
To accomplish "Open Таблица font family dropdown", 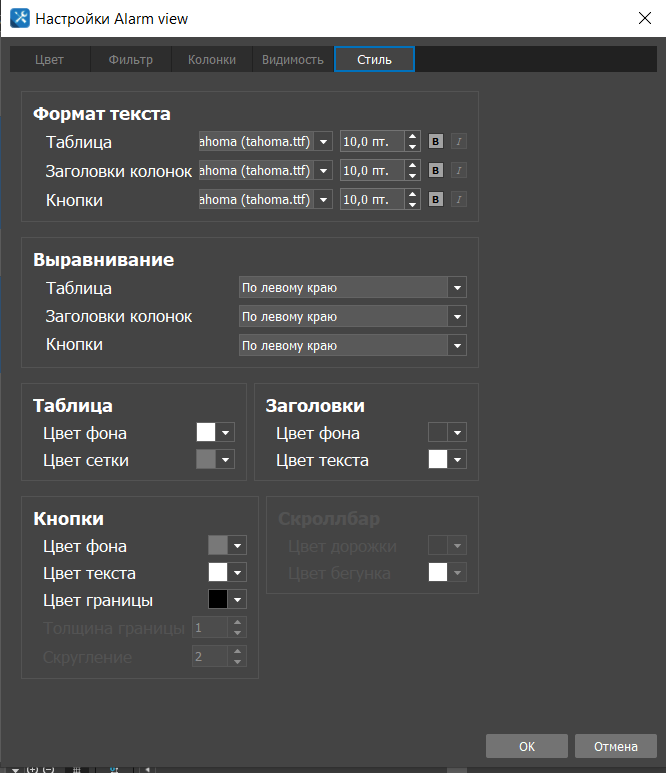I will [323, 142].
